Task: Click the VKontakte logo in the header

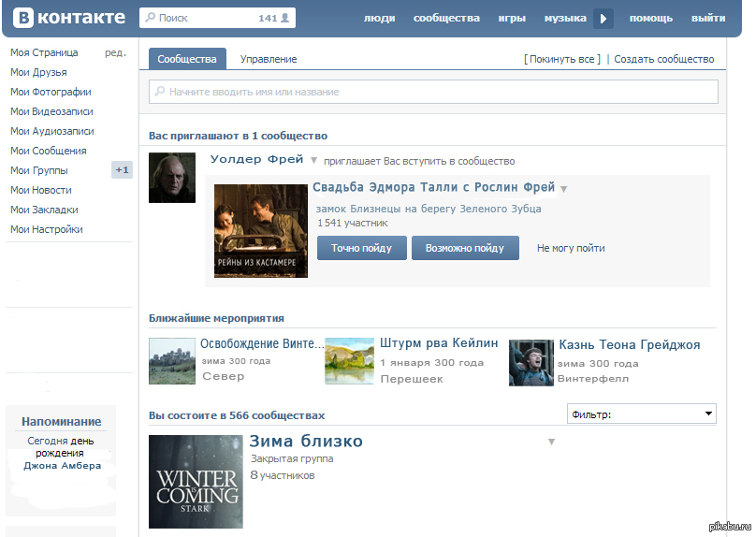Action: [x=69, y=18]
